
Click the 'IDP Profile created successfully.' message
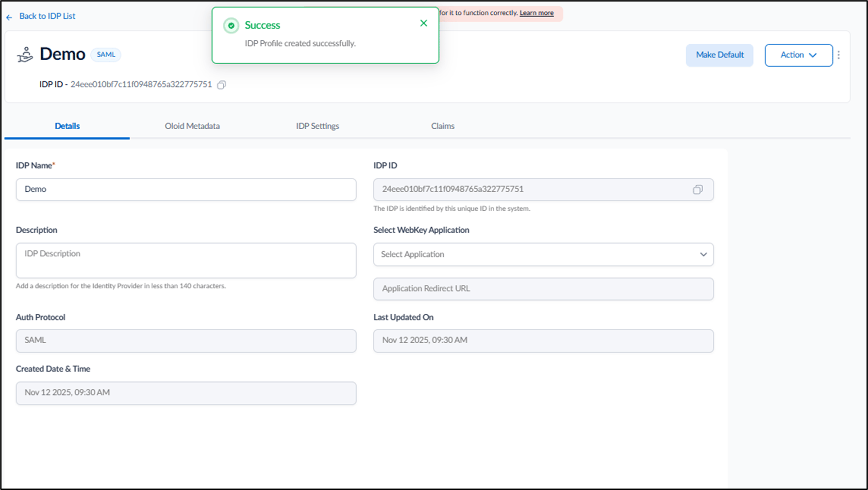pos(300,43)
